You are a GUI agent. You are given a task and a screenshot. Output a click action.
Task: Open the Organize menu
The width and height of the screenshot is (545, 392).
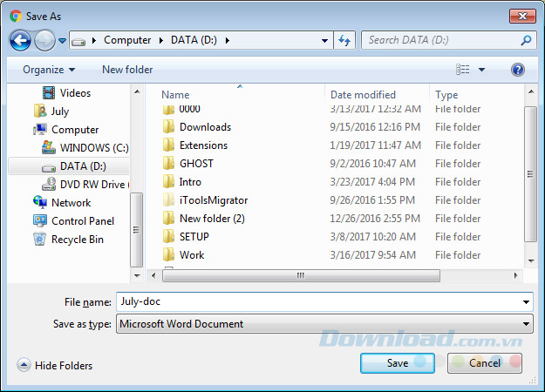click(x=49, y=70)
